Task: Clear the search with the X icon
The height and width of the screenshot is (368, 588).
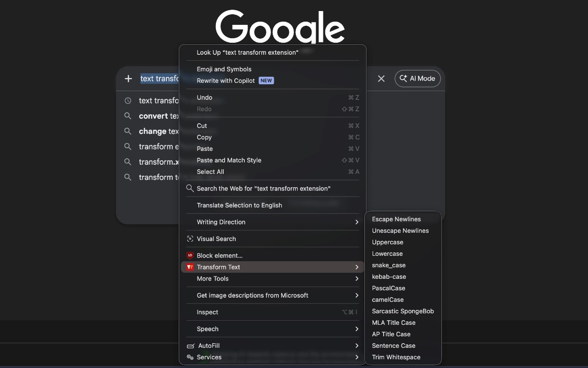Action: (x=381, y=79)
